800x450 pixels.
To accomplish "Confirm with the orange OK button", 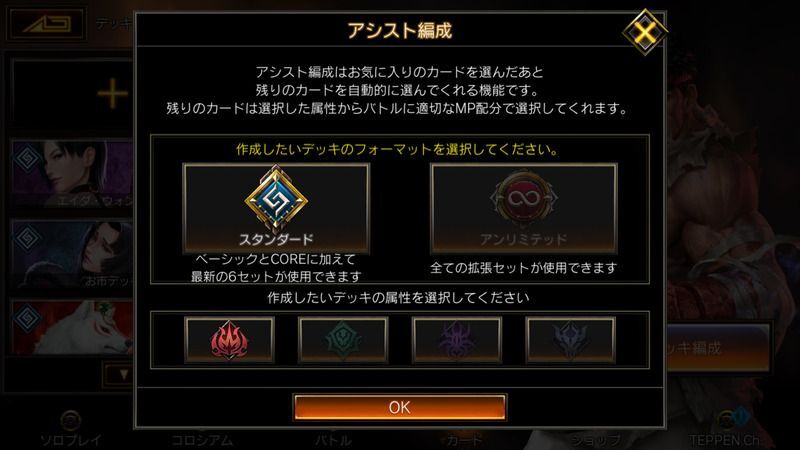I will click(399, 407).
